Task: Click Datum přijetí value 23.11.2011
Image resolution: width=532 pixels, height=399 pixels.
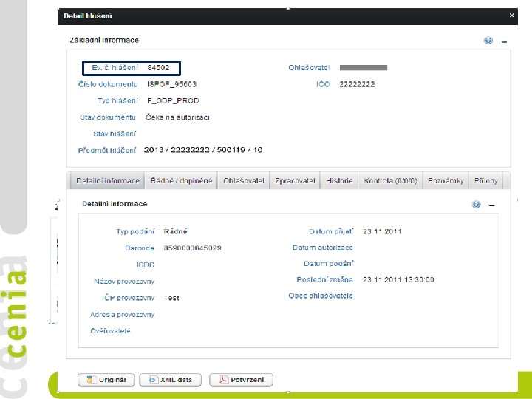Action: [383, 232]
